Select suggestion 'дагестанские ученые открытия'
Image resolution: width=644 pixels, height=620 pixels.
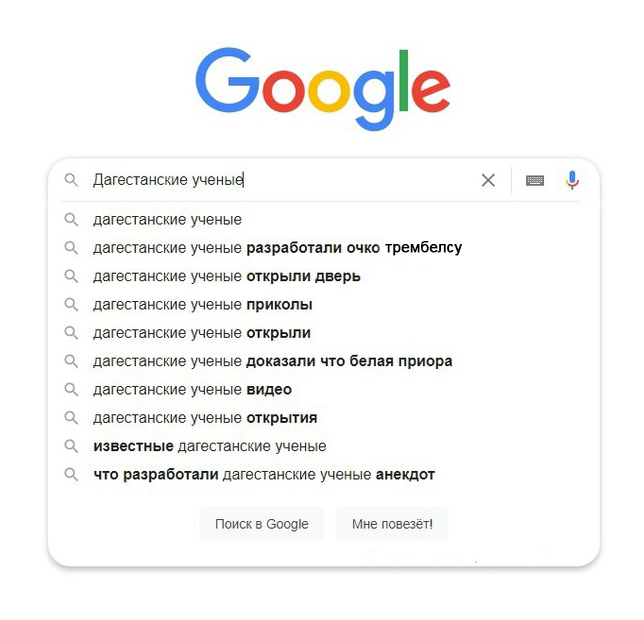click(x=205, y=418)
